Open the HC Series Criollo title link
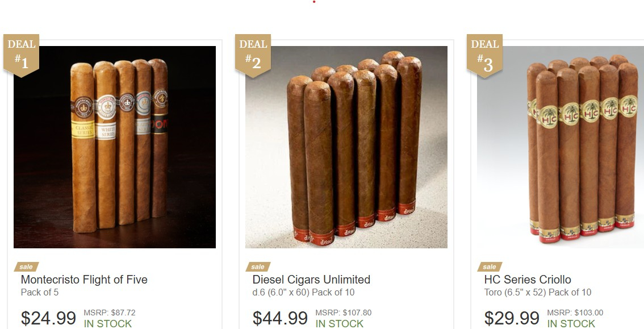Viewport: 644px width, 329px height. pos(528,280)
